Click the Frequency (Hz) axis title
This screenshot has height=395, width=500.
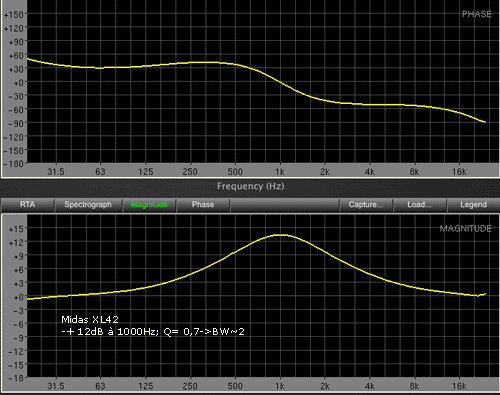click(x=251, y=186)
